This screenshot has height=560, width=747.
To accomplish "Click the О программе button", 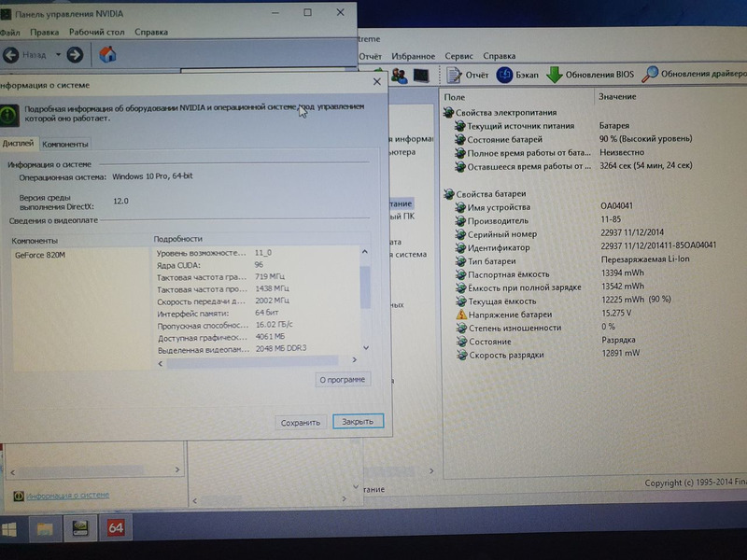I will click(342, 380).
